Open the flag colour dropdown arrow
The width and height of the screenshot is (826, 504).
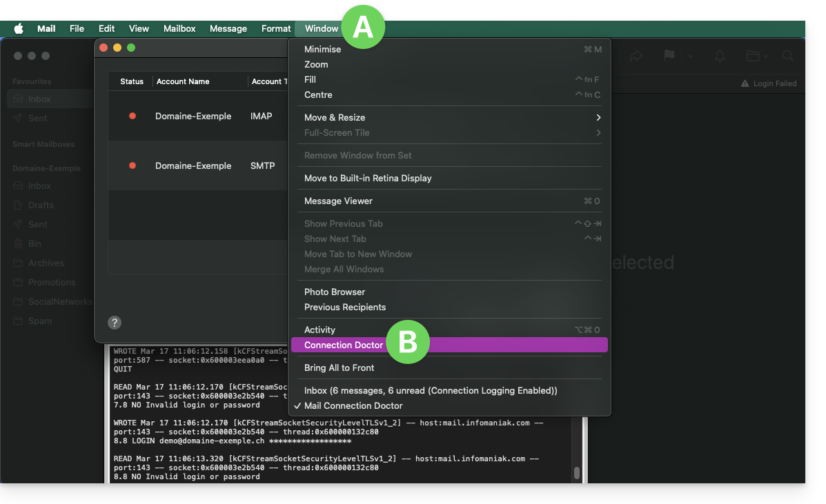pyautogui.click(x=690, y=56)
